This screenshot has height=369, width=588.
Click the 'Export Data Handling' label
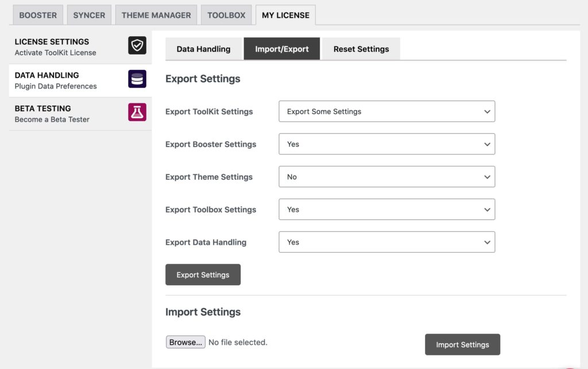(206, 242)
